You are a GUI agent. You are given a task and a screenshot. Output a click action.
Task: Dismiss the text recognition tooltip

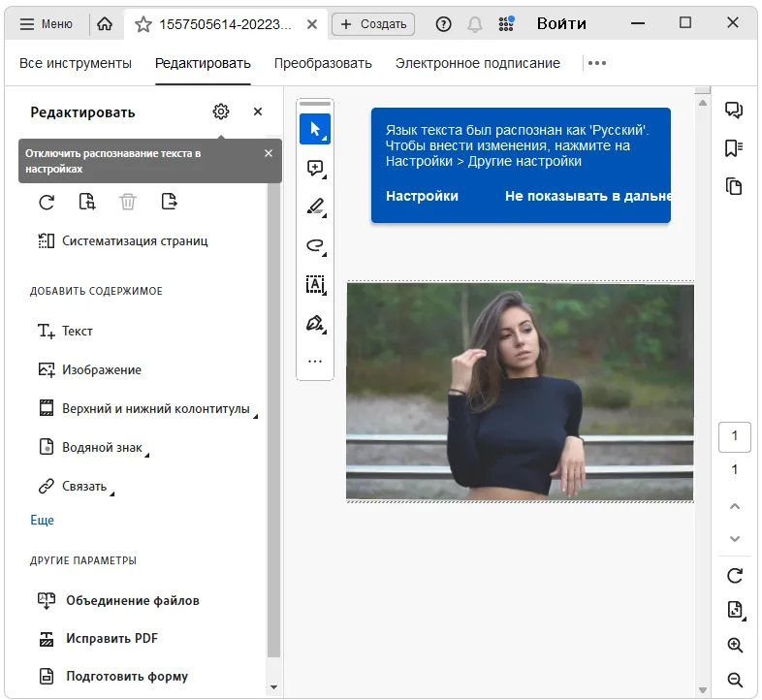tap(269, 153)
